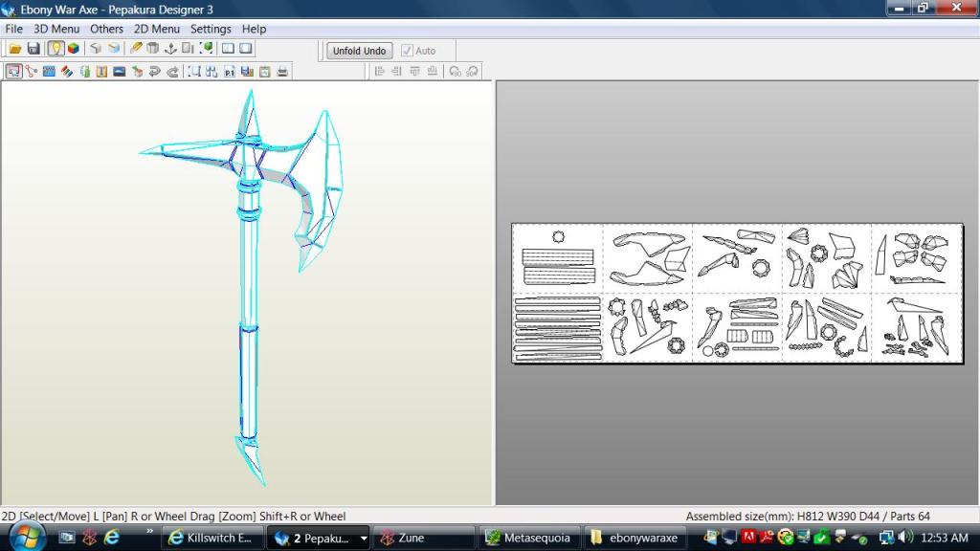Select the pencil edge tool icon
This screenshot has width=980, height=551.
tap(136, 49)
